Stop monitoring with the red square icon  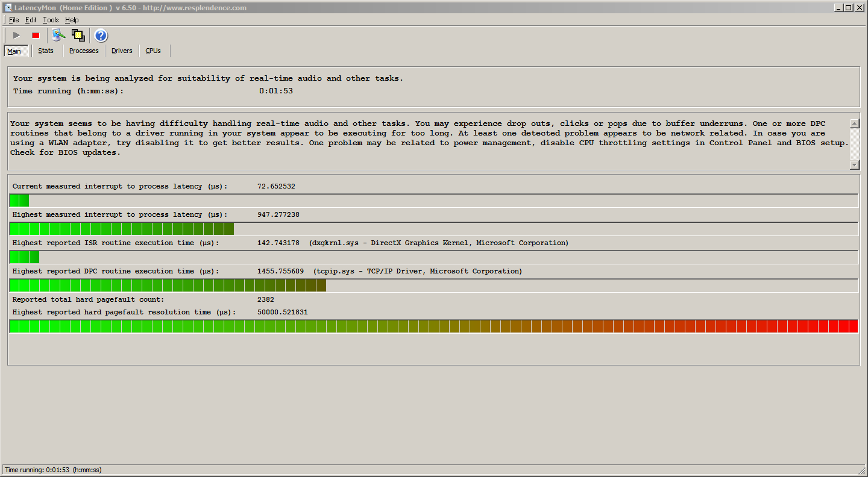[36, 36]
